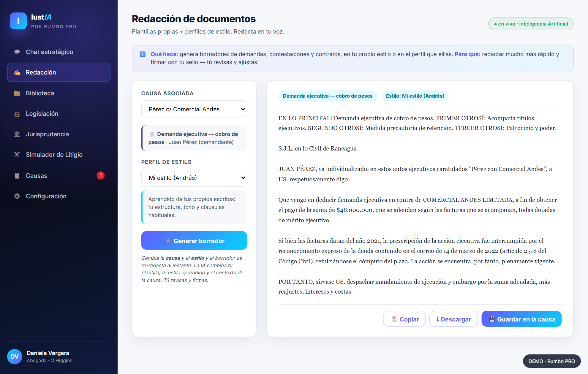The height and width of the screenshot is (374, 588).
Task: Click the 'Abogada · O'Higgins' text
Action: 50,360
